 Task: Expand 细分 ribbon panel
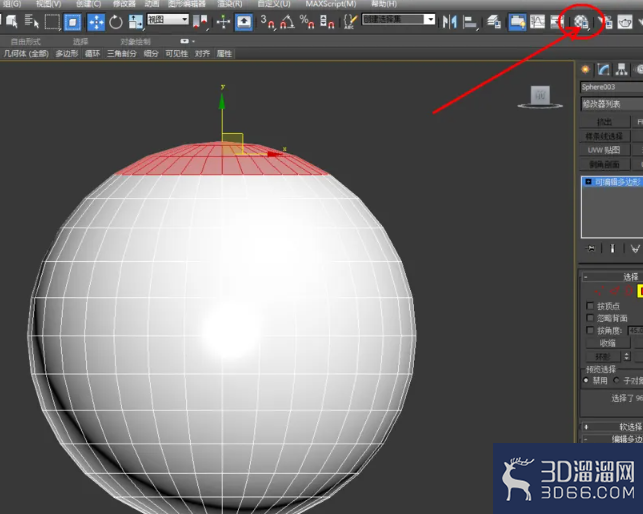tap(151, 53)
